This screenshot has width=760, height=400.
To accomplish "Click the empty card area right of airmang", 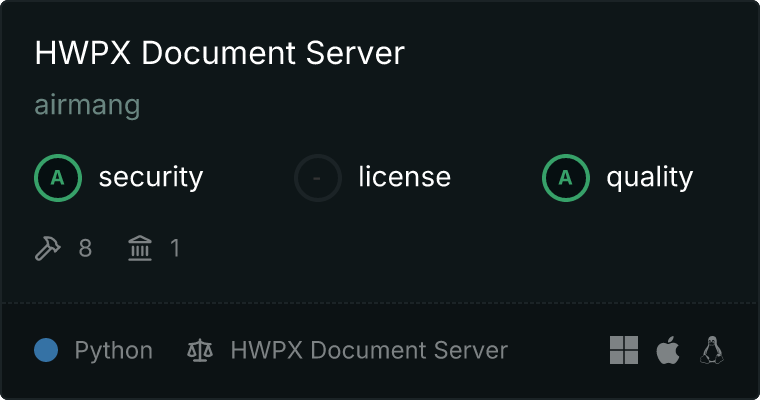I will pos(450,105).
